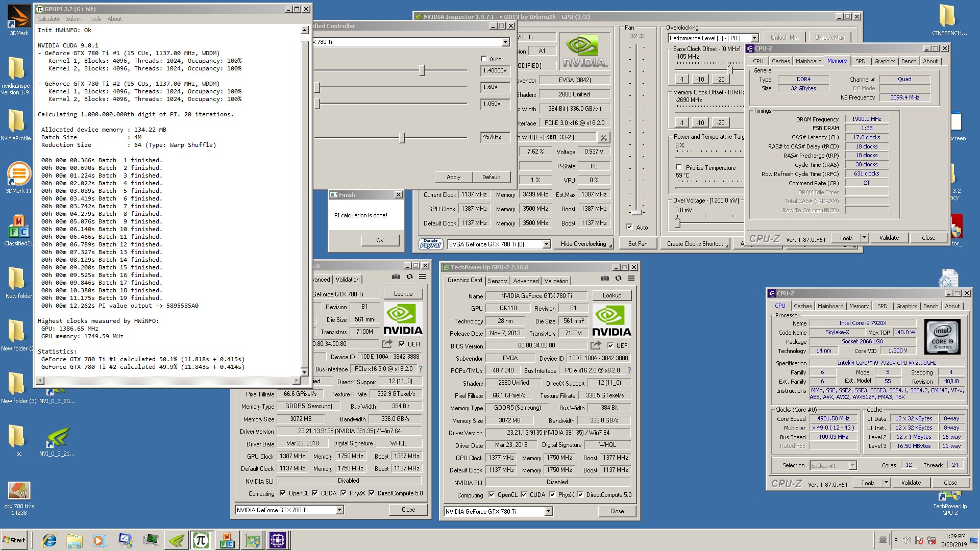This screenshot has width=980, height=551.
Task: Toggle UEFI checkbox in front GPU-Z
Action: tap(610, 345)
